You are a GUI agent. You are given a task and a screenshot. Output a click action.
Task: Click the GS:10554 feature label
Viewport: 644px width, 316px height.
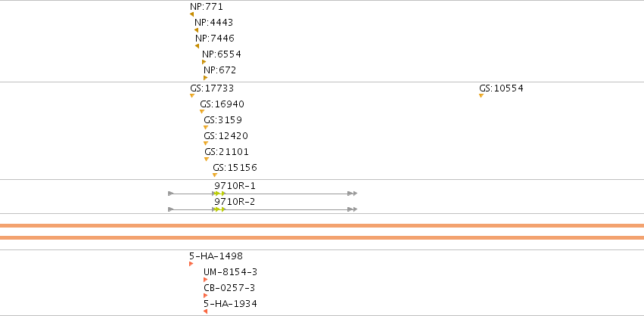point(501,88)
